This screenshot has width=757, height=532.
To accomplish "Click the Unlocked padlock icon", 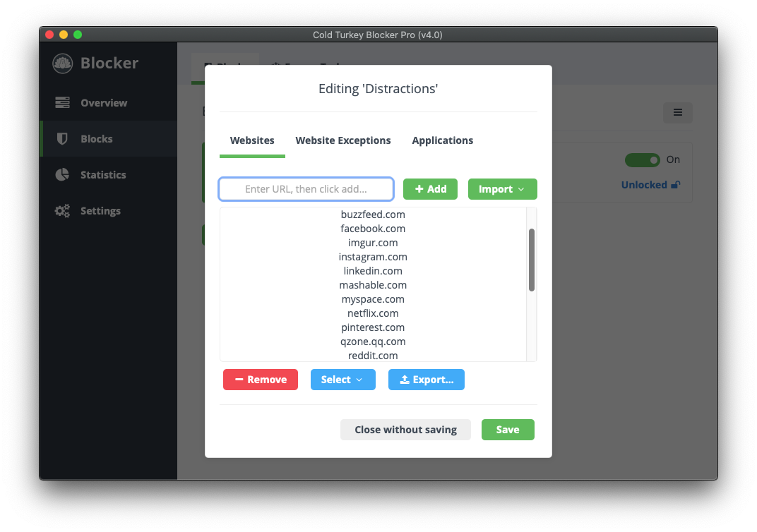I will [x=676, y=185].
